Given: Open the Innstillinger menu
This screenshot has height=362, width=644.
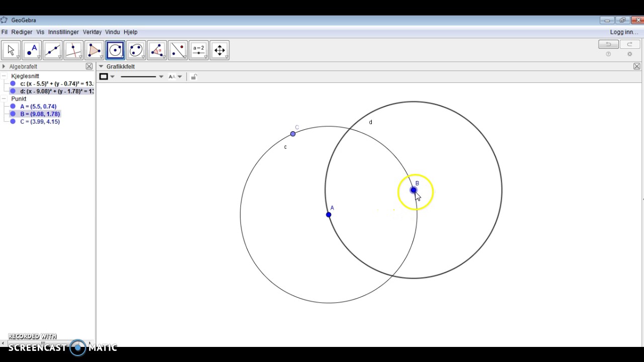Looking at the screenshot, I should pos(63,32).
